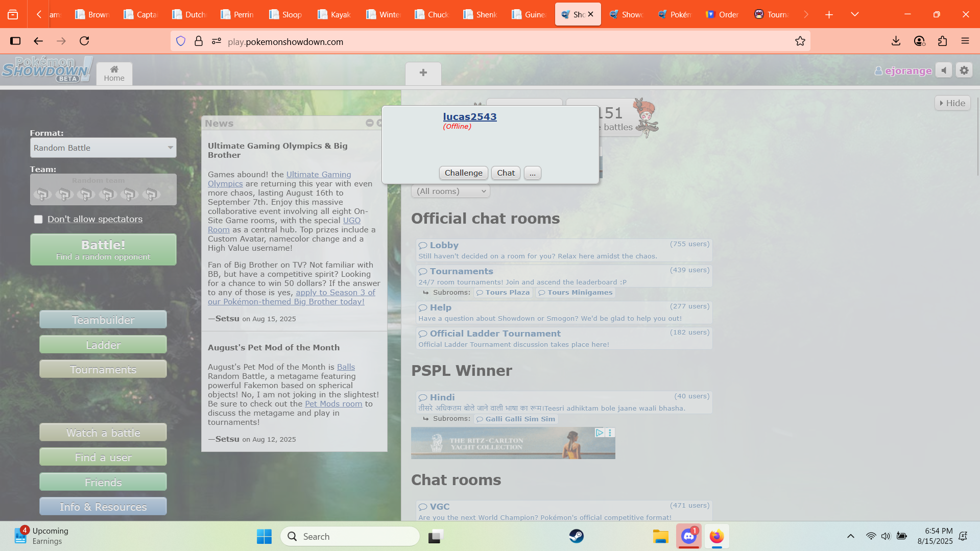The height and width of the screenshot is (551, 980).
Task: Expand the (All rooms) filter dropdown
Action: (x=451, y=191)
